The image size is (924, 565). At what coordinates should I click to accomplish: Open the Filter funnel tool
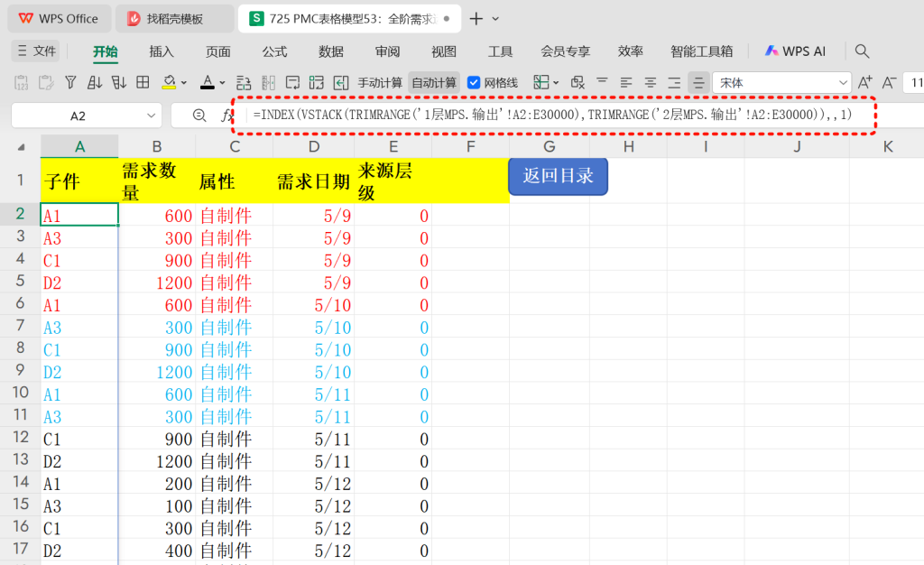(70, 82)
